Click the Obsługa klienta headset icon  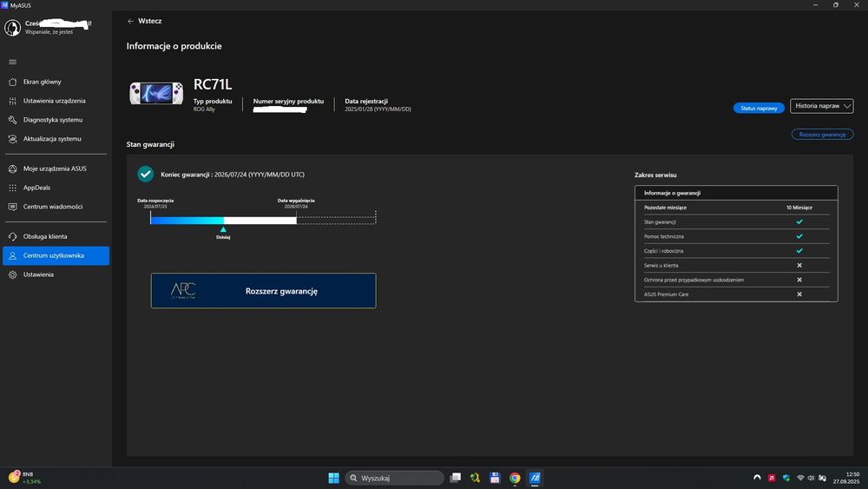[x=13, y=236]
